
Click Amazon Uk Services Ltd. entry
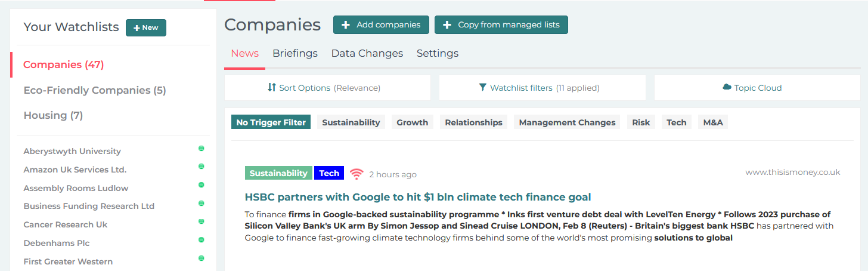(x=75, y=170)
